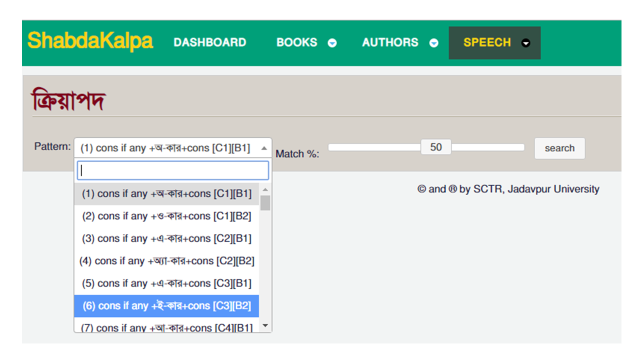Expand the Speech dropdown arrow icon
This screenshot has height=360, width=640.
point(526,43)
